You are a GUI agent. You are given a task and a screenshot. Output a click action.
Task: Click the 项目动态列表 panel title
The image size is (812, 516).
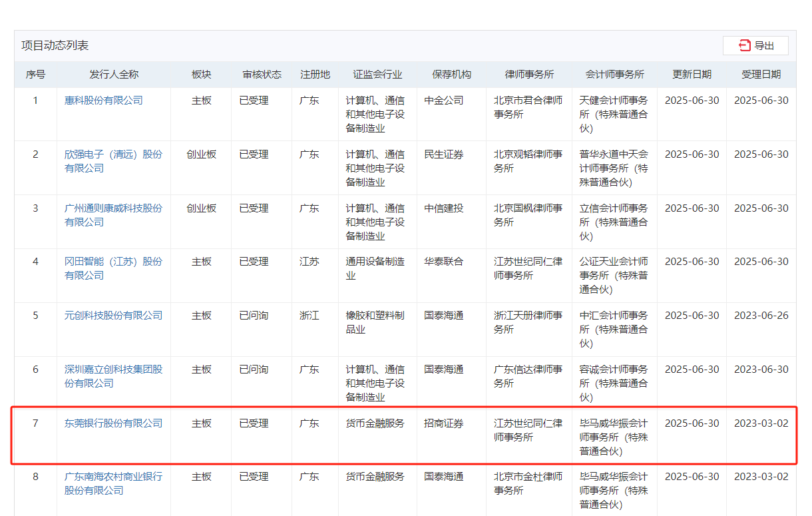tap(55, 45)
